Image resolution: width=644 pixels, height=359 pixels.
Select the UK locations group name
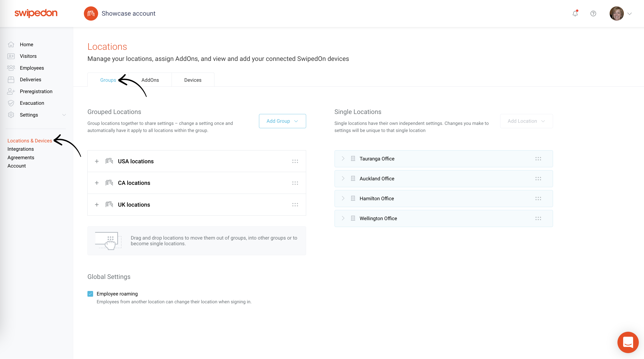(134, 205)
